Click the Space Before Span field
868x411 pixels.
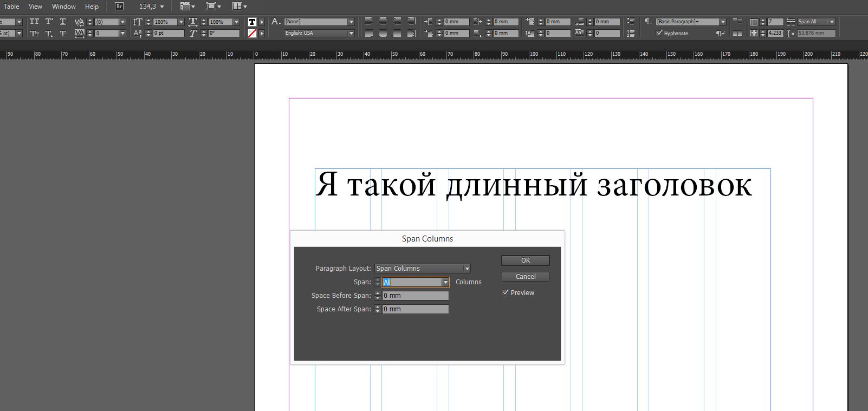click(416, 296)
